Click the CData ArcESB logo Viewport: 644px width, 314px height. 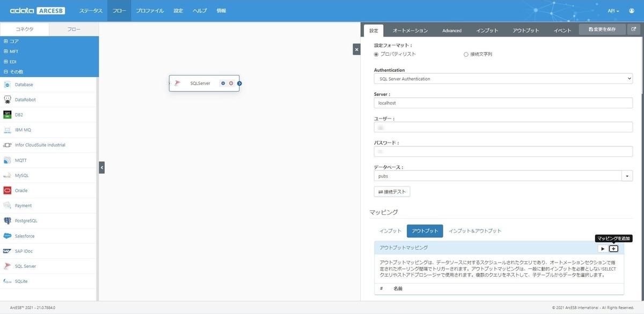point(39,11)
